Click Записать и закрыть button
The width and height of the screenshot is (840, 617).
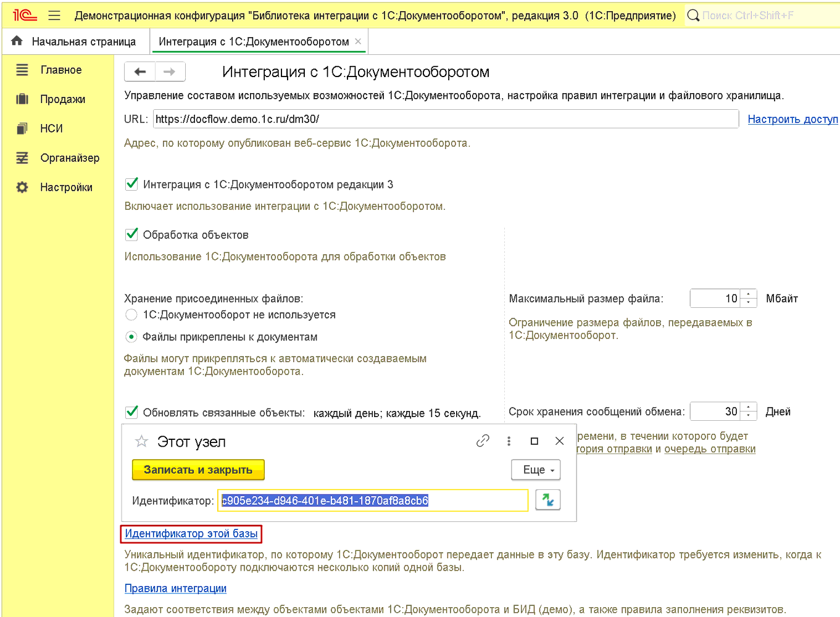(x=198, y=470)
